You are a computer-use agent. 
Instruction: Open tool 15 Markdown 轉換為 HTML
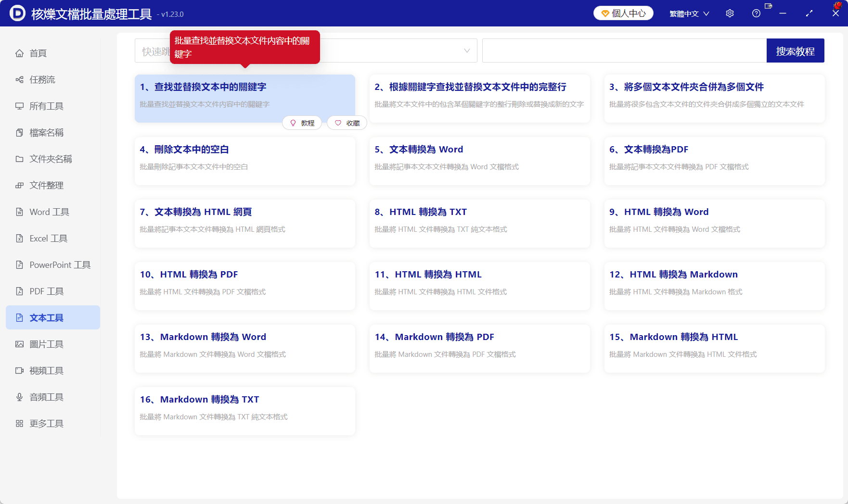pos(715,348)
